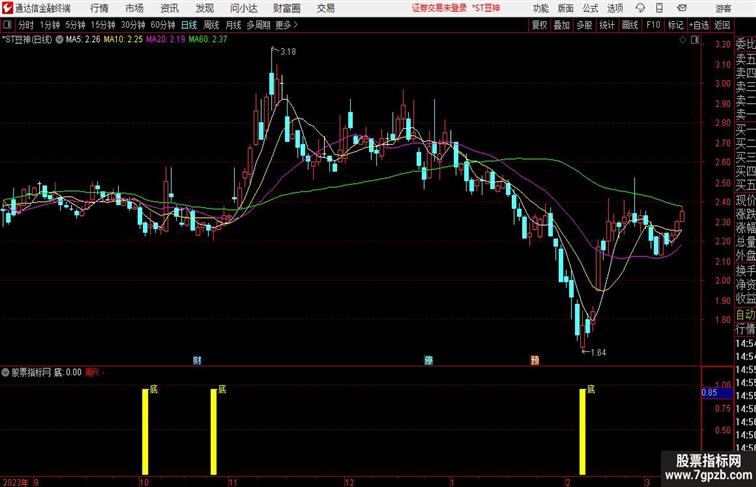Select the 日线 daily period tab

click(189, 25)
